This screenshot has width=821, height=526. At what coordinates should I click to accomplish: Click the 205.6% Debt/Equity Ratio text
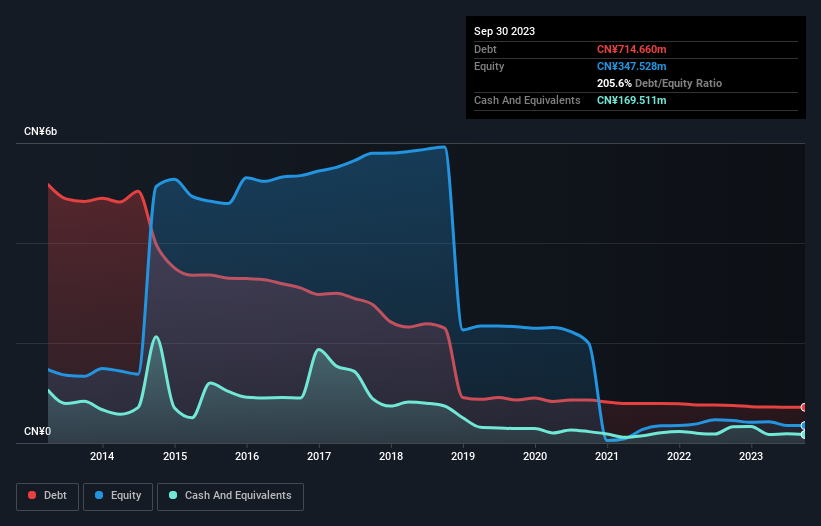point(659,83)
